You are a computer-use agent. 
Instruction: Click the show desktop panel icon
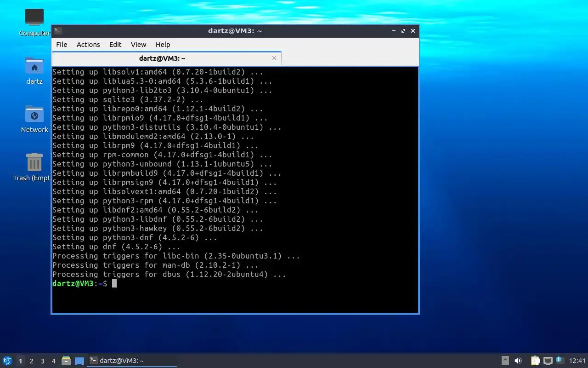(x=79, y=361)
